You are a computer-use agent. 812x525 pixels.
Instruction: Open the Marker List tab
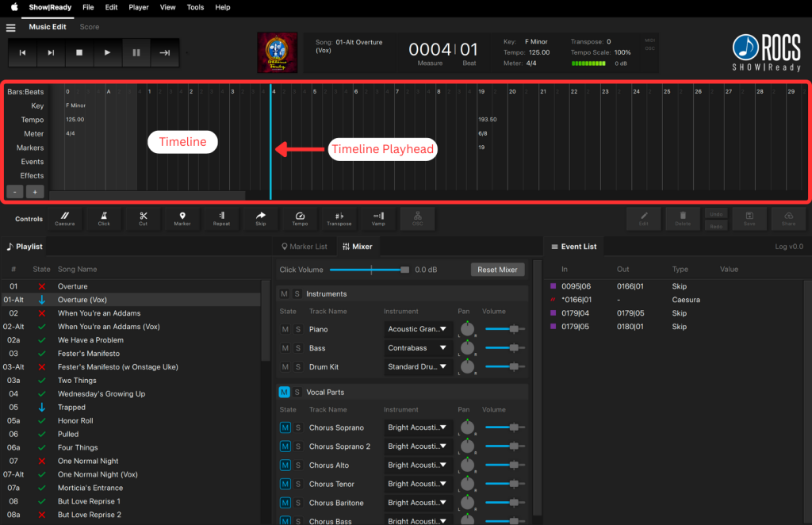pyautogui.click(x=304, y=247)
